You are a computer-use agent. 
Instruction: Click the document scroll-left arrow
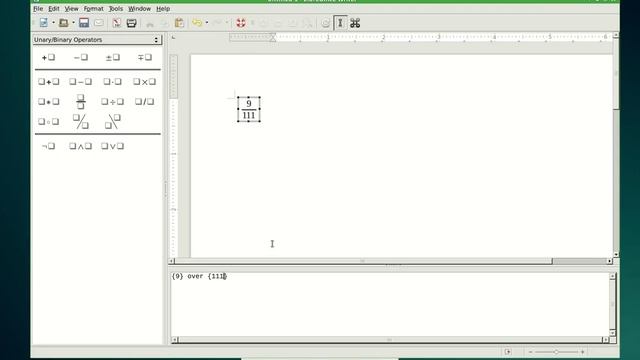(172, 261)
